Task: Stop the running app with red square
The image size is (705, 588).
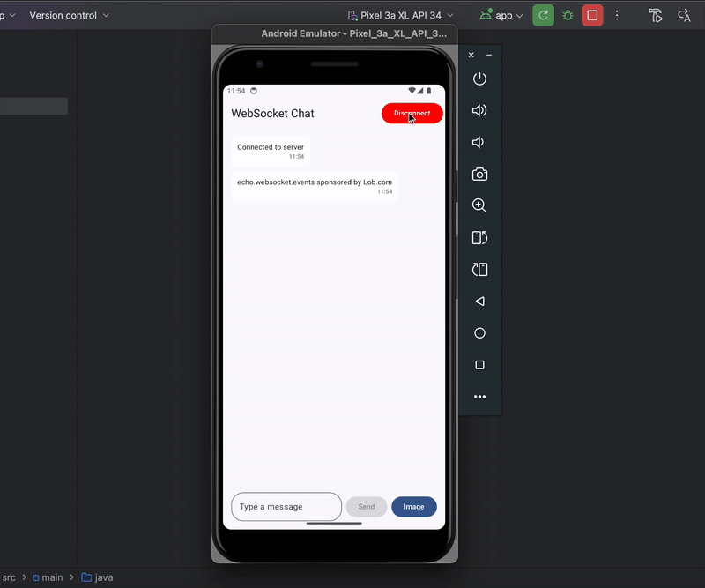Action: click(x=592, y=15)
